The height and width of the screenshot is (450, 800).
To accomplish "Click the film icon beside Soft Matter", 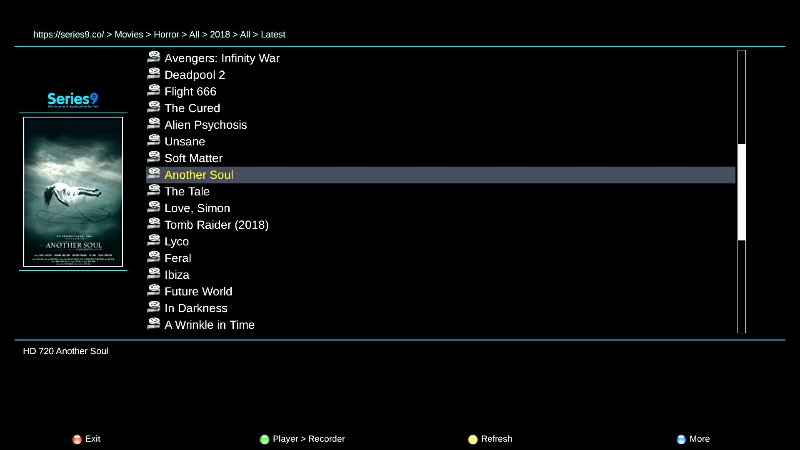I will 154,157.
